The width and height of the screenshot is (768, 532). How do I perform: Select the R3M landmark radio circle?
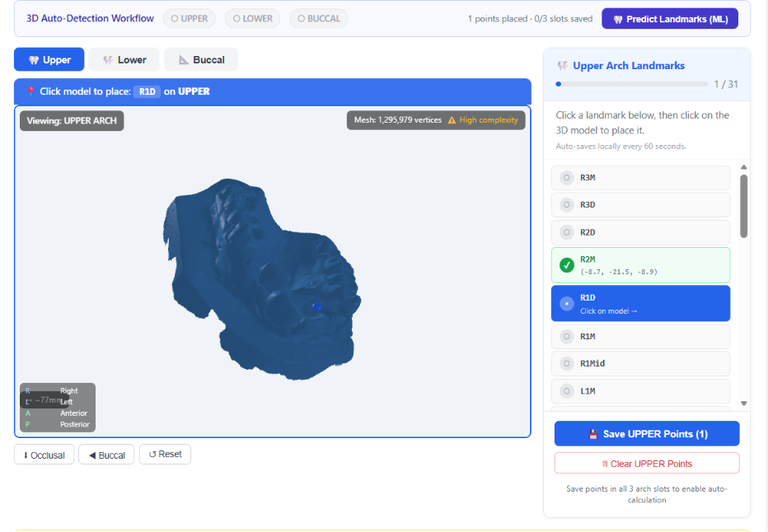click(567, 178)
